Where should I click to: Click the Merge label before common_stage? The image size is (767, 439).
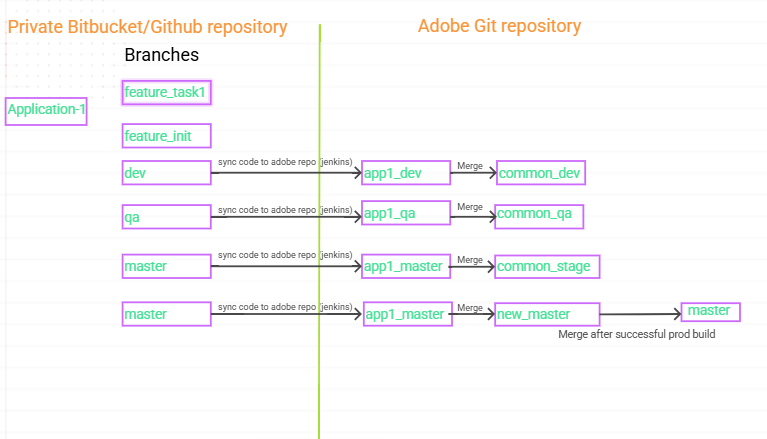click(470, 260)
